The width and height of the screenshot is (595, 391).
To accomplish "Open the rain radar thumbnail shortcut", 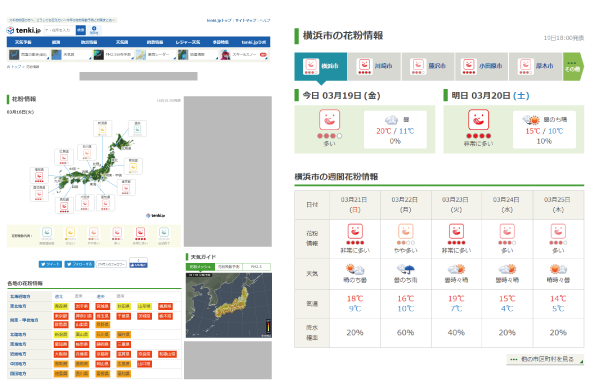I will tap(156, 55).
